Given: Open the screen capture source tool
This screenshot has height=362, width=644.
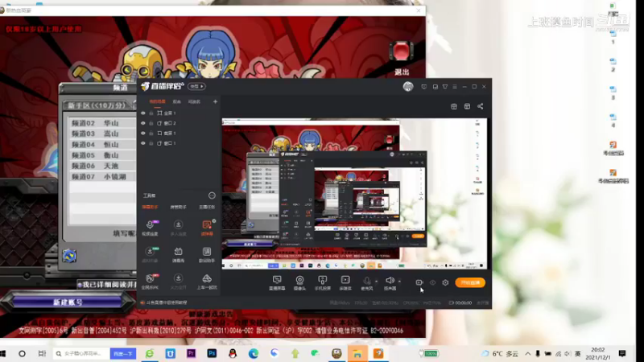Looking at the screenshot, I should pyautogui.click(x=277, y=283).
